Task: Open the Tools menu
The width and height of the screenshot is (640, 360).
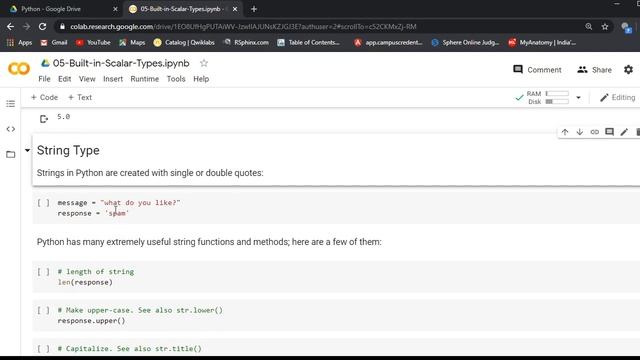Action: [176, 79]
